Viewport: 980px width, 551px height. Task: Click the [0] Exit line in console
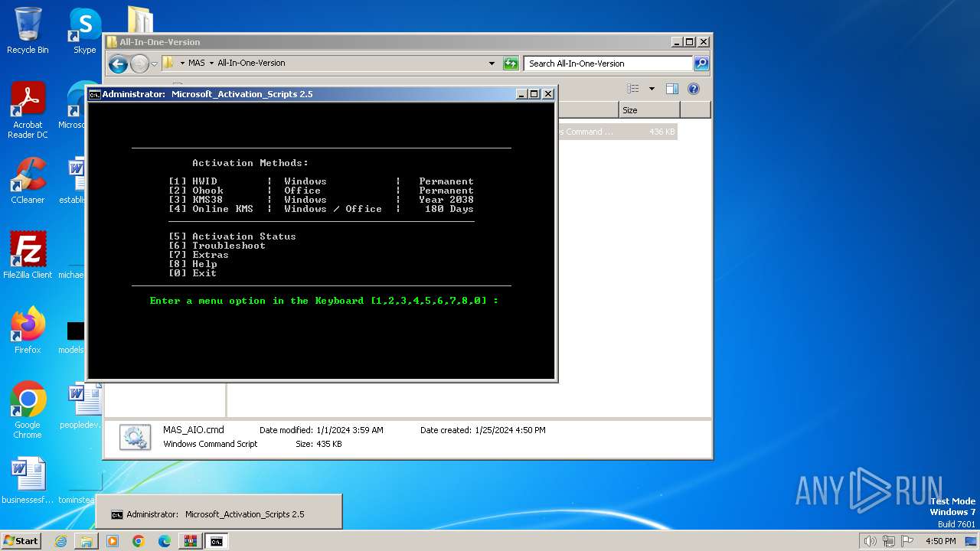192,273
